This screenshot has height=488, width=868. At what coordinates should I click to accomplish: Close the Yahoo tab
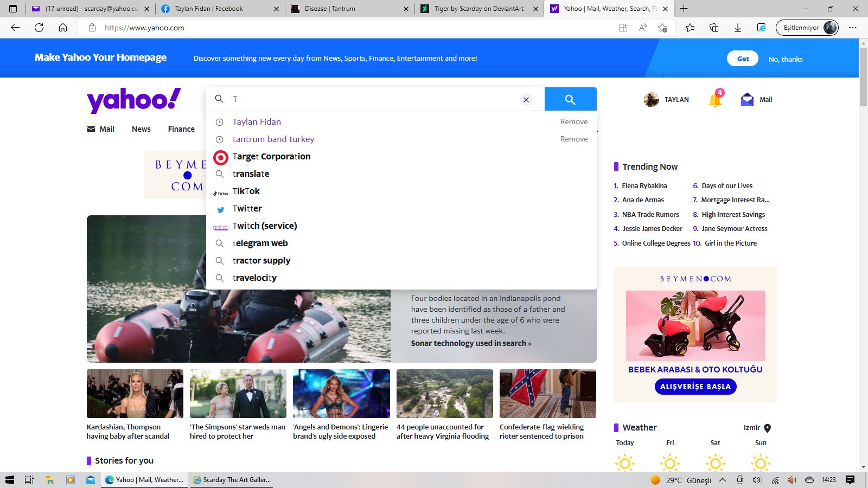pos(665,9)
